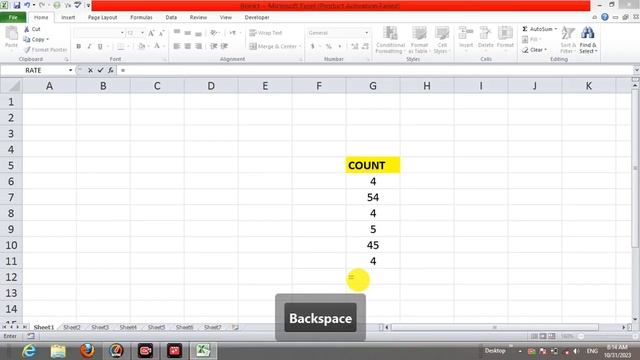Click column H header
Image resolution: width=640 pixels, height=360 pixels.
point(427,86)
